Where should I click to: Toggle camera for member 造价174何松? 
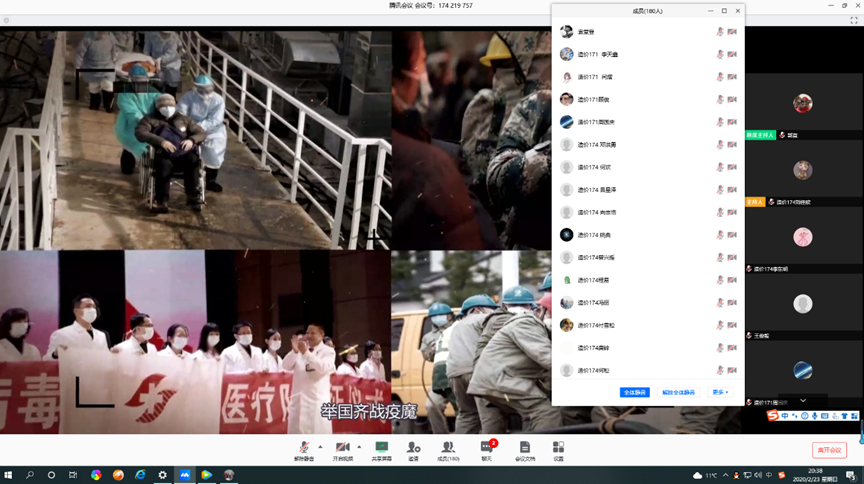732,370
